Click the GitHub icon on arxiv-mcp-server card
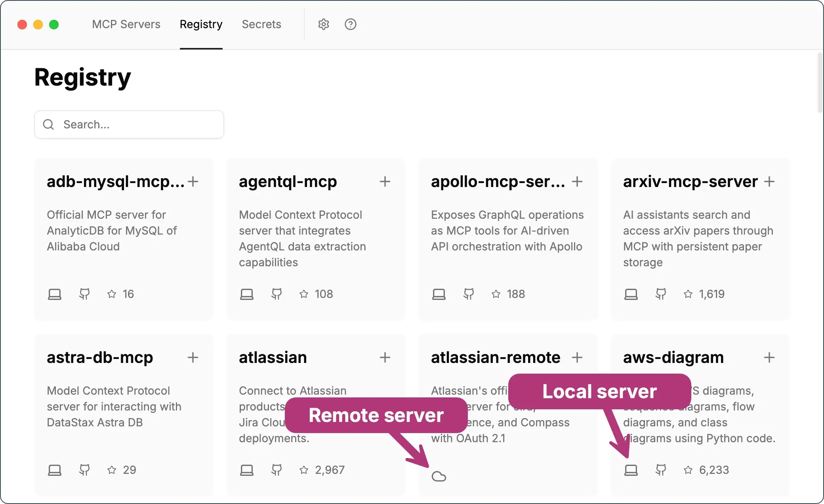Viewport: 824px width, 504px height. (661, 294)
